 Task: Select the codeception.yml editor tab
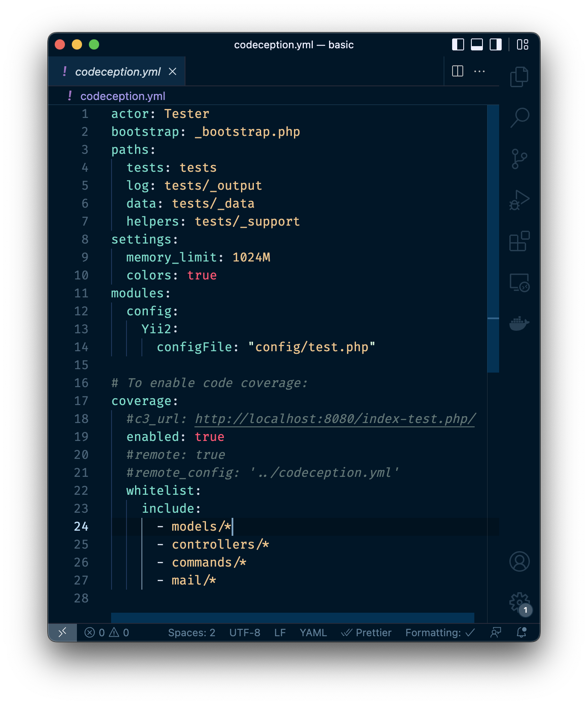point(118,72)
